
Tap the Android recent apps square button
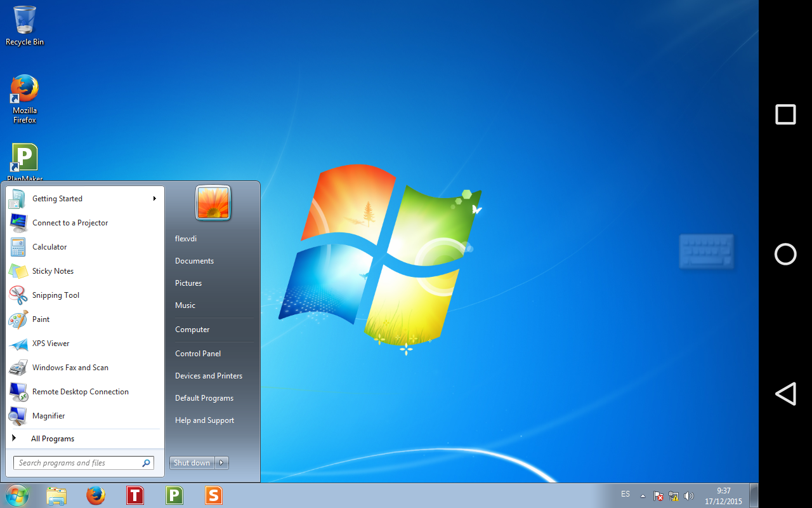785,114
